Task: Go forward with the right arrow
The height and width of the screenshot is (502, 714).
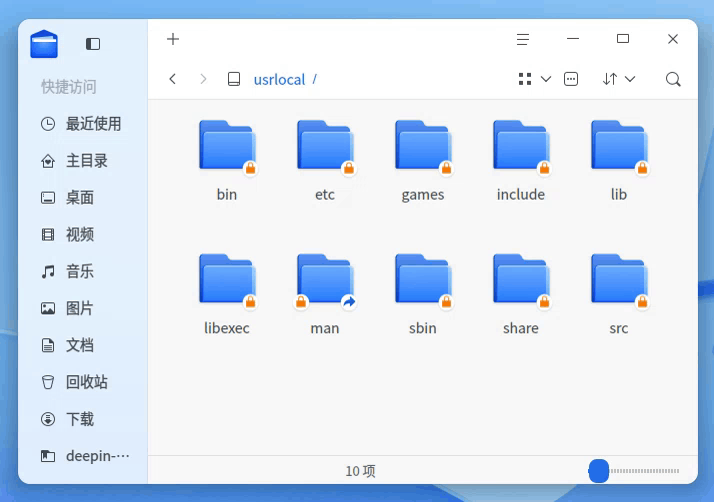Action: pyautogui.click(x=203, y=79)
